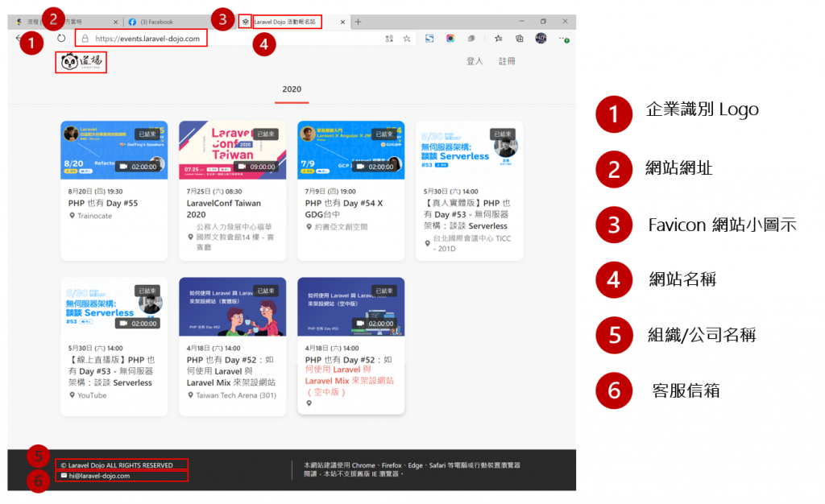Click the 09:00:00 duration badge
Image resolution: width=825 pixels, height=504 pixels.
click(x=257, y=167)
